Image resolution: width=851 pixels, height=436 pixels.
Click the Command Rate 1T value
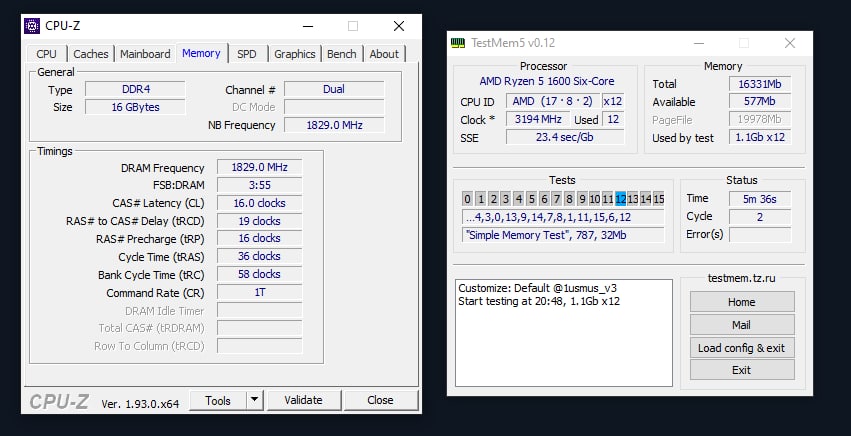click(259, 292)
